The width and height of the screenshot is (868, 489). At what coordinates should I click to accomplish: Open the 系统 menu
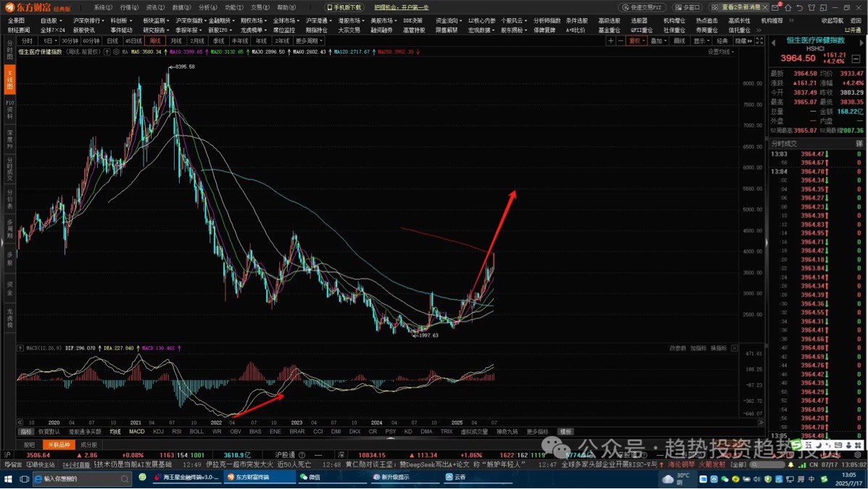coord(102,7)
